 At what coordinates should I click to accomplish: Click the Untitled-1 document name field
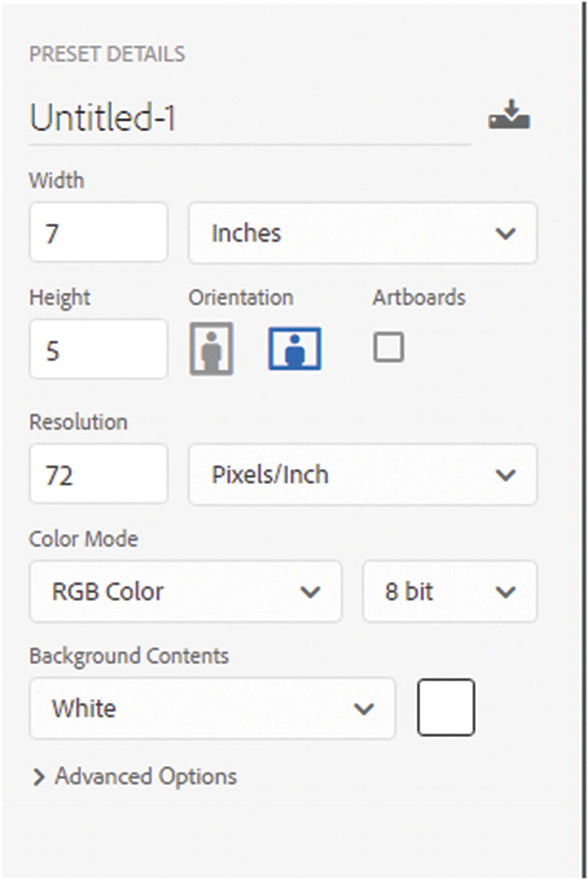click(x=248, y=118)
